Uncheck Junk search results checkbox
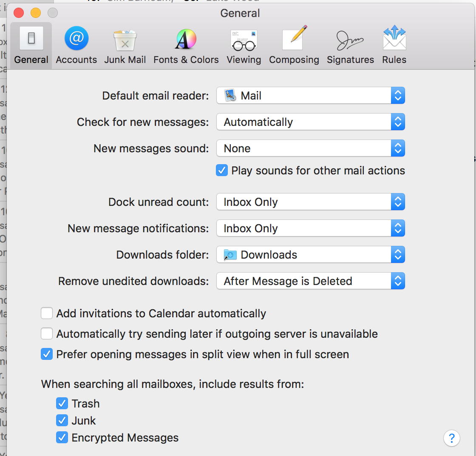The height and width of the screenshot is (456, 476). coord(62,420)
